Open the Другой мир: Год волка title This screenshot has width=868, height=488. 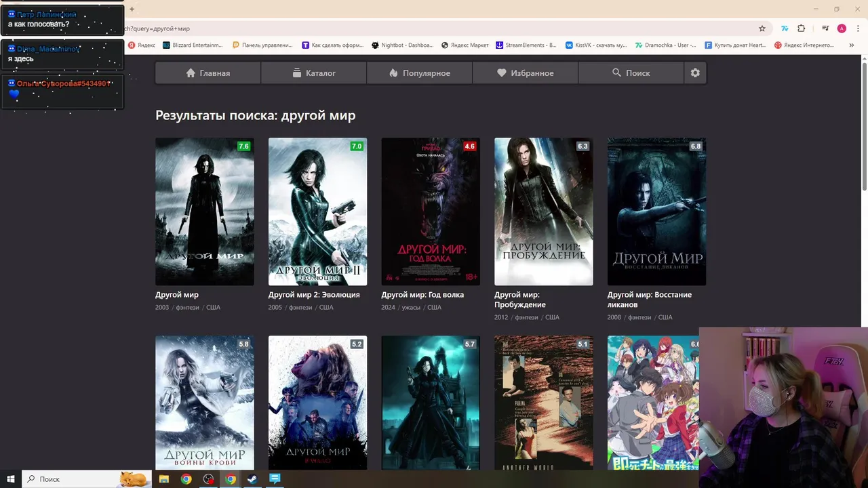coord(422,295)
